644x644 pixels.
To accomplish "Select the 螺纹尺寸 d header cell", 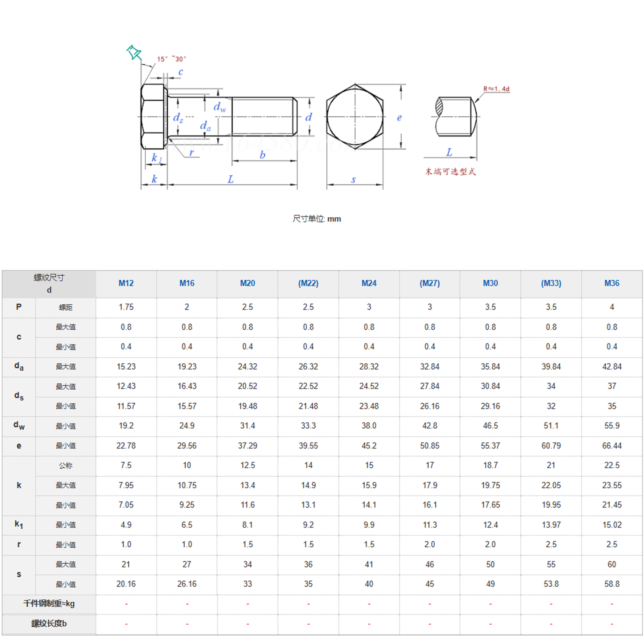I will click(x=49, y=284).
